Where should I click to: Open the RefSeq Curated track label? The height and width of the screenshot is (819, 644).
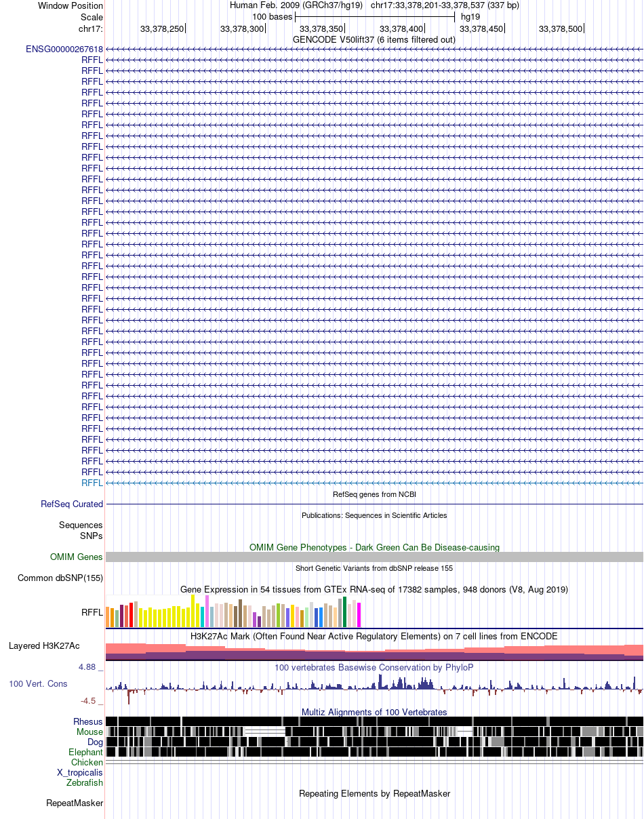[x=72, y=504]
